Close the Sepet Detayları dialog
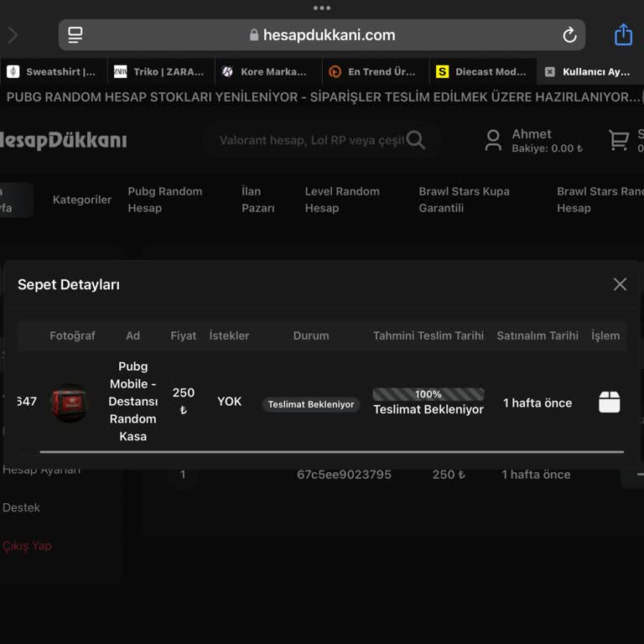Viewport: 644px width, 644px height. coord(620,283)
